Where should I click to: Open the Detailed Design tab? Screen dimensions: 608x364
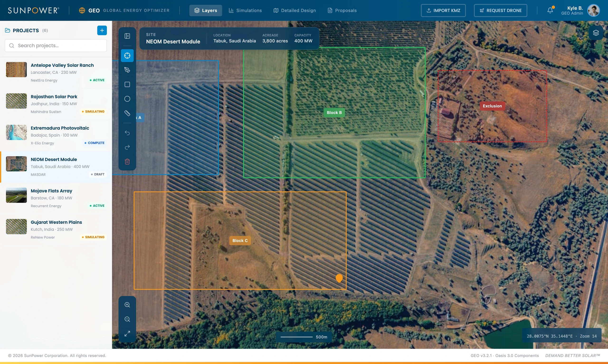294,10
